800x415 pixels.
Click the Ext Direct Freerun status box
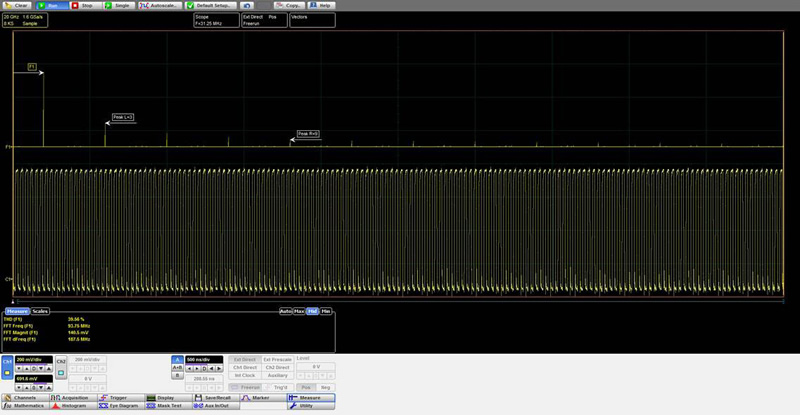264,20
